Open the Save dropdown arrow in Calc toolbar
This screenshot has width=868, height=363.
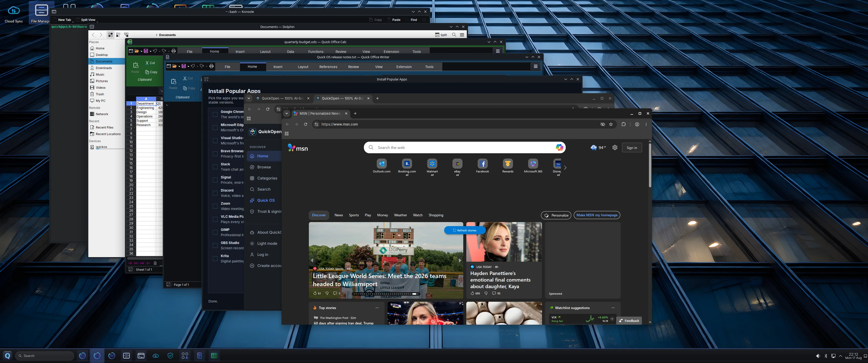pyautogui.click(x=150, y=51)
